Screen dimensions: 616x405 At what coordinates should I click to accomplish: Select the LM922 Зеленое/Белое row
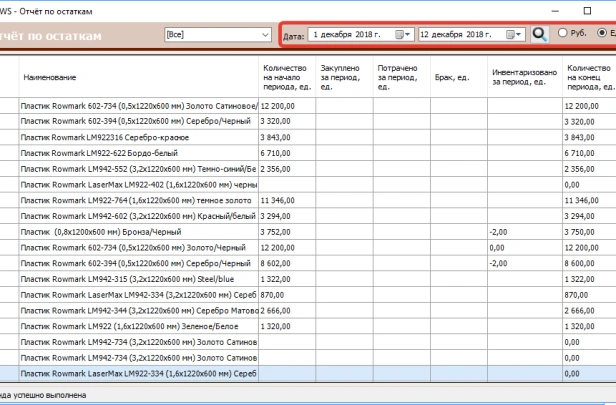[138, 326]
